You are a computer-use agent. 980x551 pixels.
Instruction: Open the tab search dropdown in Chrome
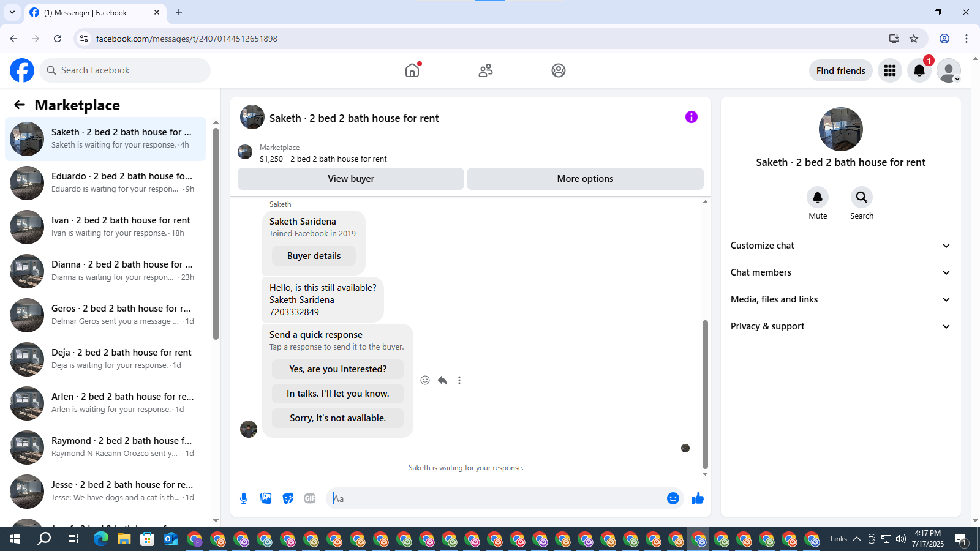(12, 12)
